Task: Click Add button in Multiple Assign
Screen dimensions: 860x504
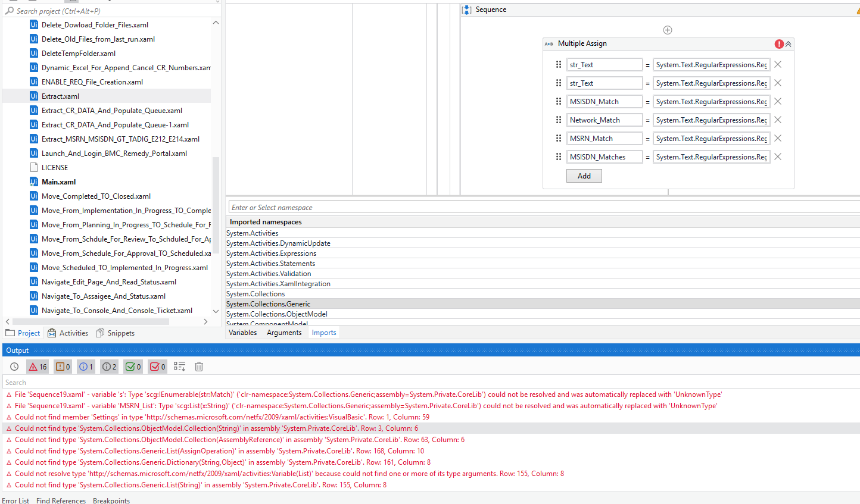Action: tap(584, 176)
